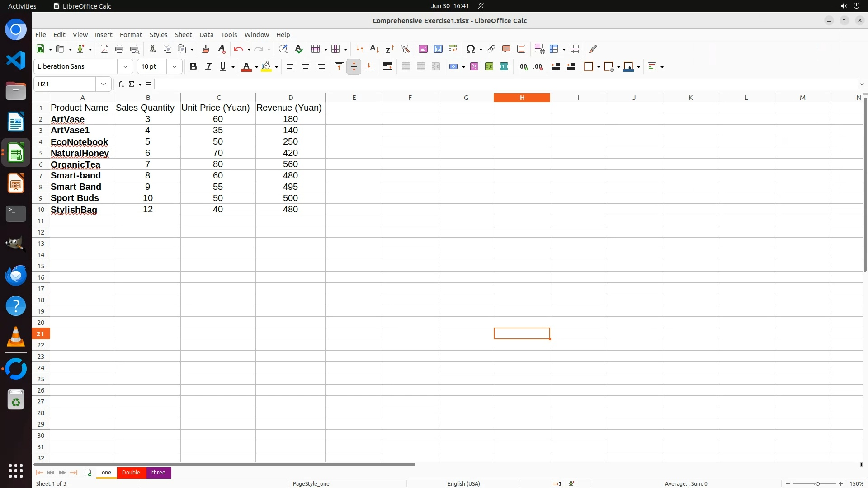Format cells as percent

pyautogui.click(x=474, y=67)
